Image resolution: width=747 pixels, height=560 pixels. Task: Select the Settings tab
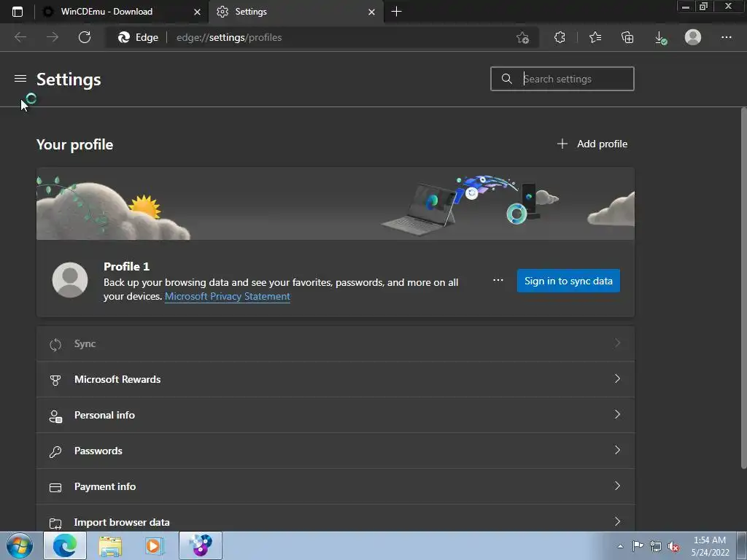(x=295, y=12)
